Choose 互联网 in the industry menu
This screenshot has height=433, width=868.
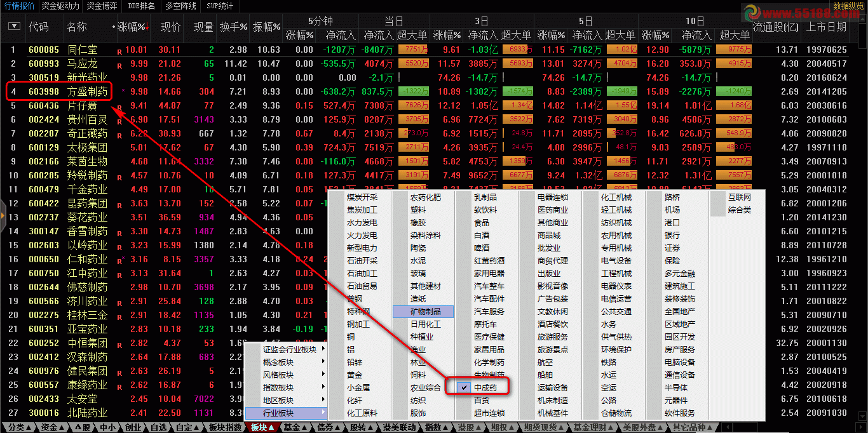[x=740, y=197]
